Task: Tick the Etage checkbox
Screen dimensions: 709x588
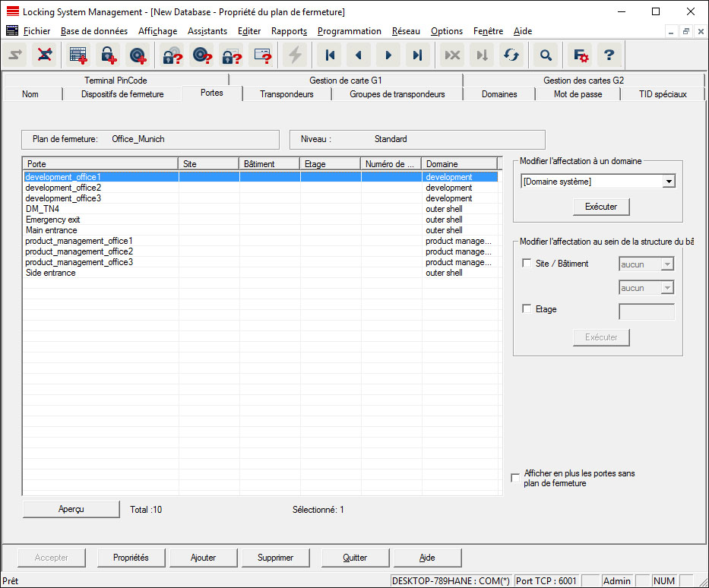Action: (527, 309)
